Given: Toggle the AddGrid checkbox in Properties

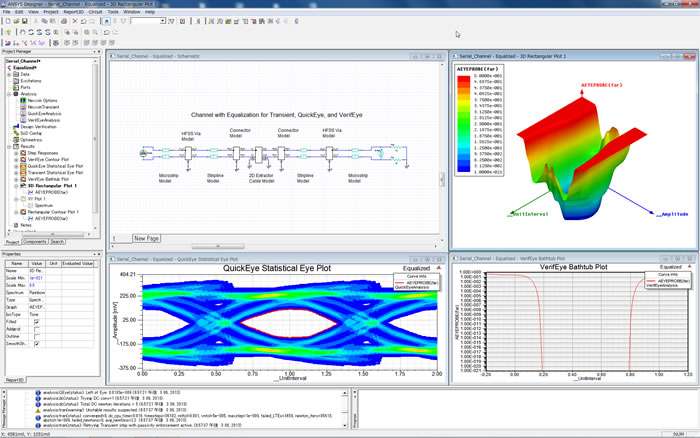Looking at the screenshot, I should (37, 329).
